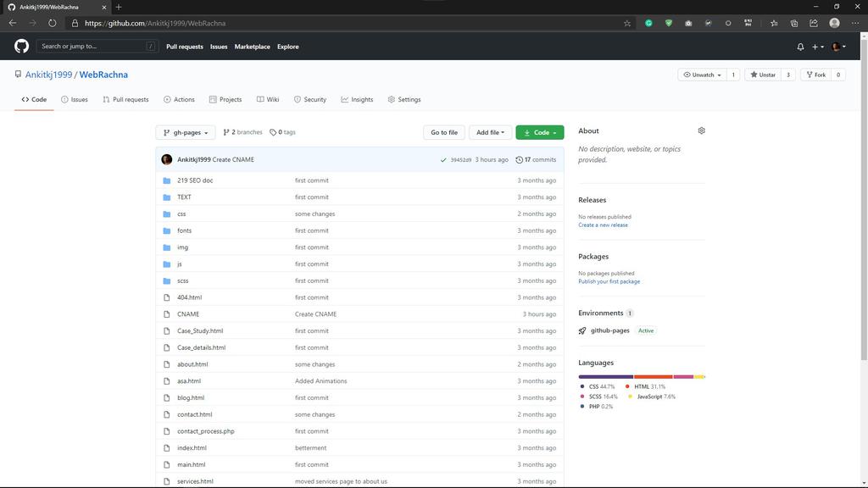Image resolution: width=868 pixels, height=488 pixels.
Task: Click the browser share icon
Action: click(814, 23)
